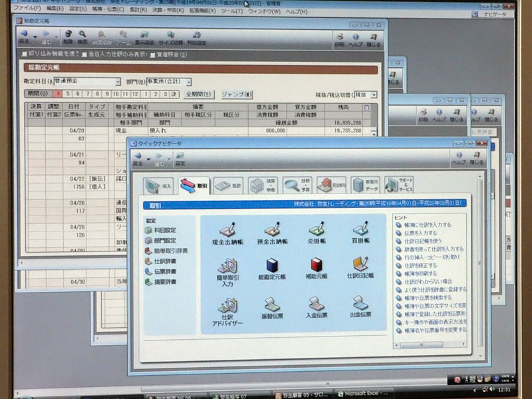Select 決 in the period selector

(x=174, y=94)
